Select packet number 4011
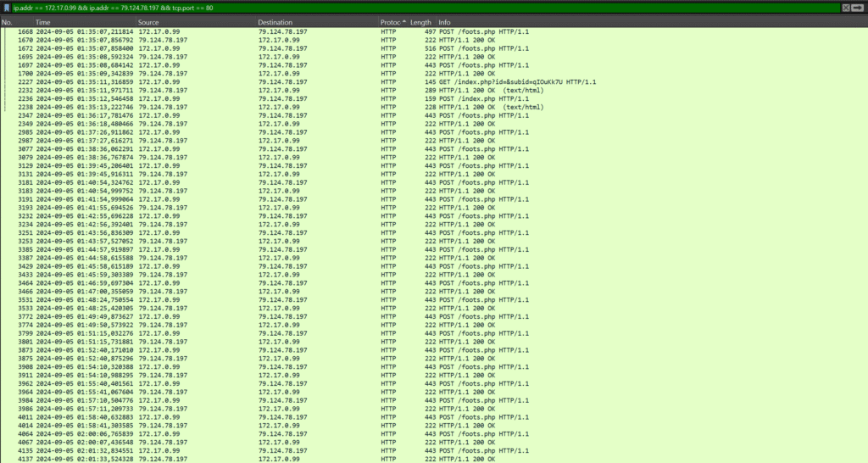868x463 pixels. coord(434,417)
